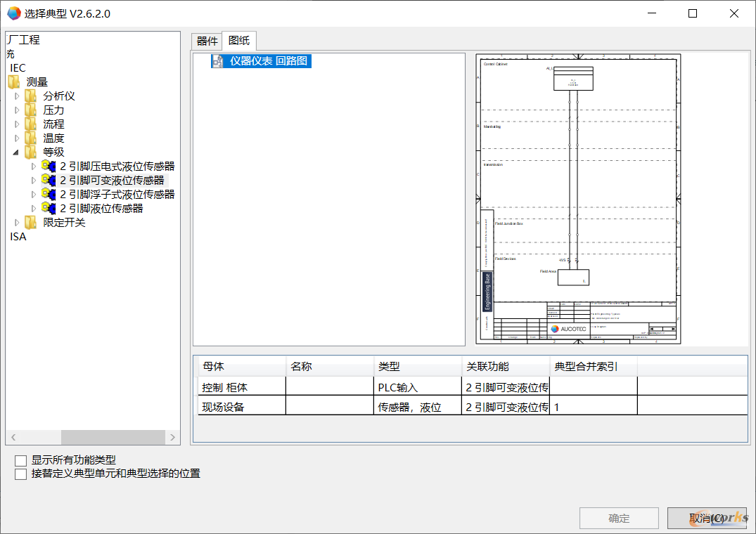Enable the 显示所有功能类型 checkbox
The image size is (756, 534).
point(21,461)
